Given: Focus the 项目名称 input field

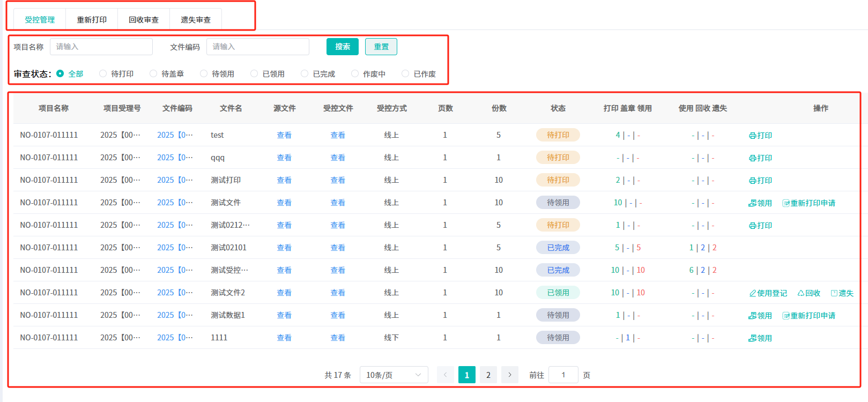Looking at the screenshot, I should pyautogui.click(x=101, y=47).
